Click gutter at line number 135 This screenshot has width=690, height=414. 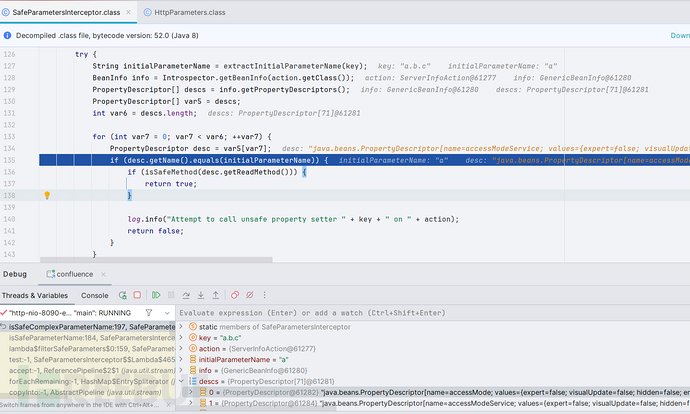pos(9,160)
